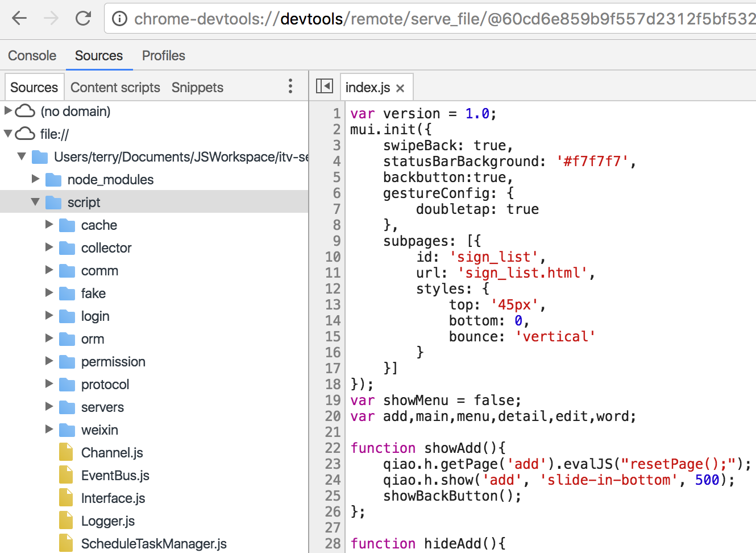Click line number 22 in the gutter

pyautogui.click(x=333, y=448)
